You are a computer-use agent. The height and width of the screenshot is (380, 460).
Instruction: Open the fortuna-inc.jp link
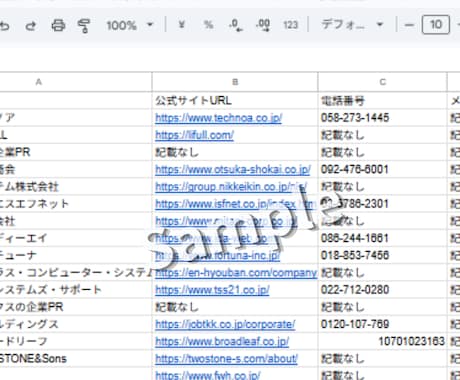pyautogui.click(x=218, y=256)
